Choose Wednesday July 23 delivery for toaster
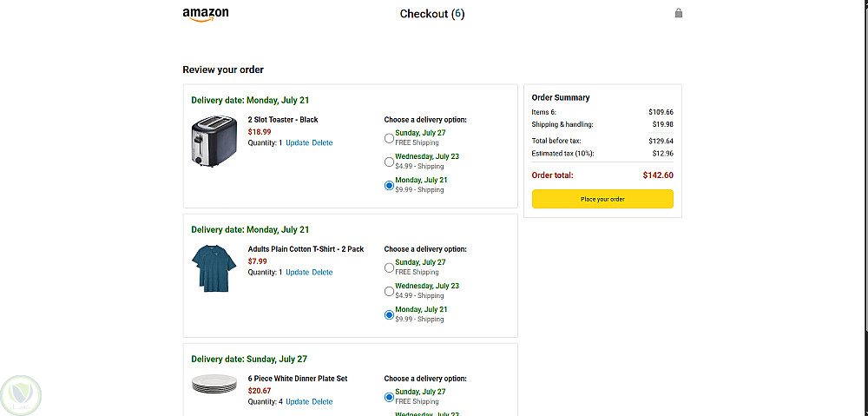This screenshot has height=416, width=868. (389, 161)
